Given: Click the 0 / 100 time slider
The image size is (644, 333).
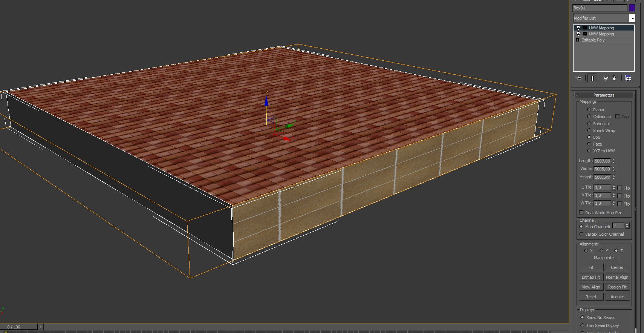Looking at the screenshot, I should pos(19,327).
